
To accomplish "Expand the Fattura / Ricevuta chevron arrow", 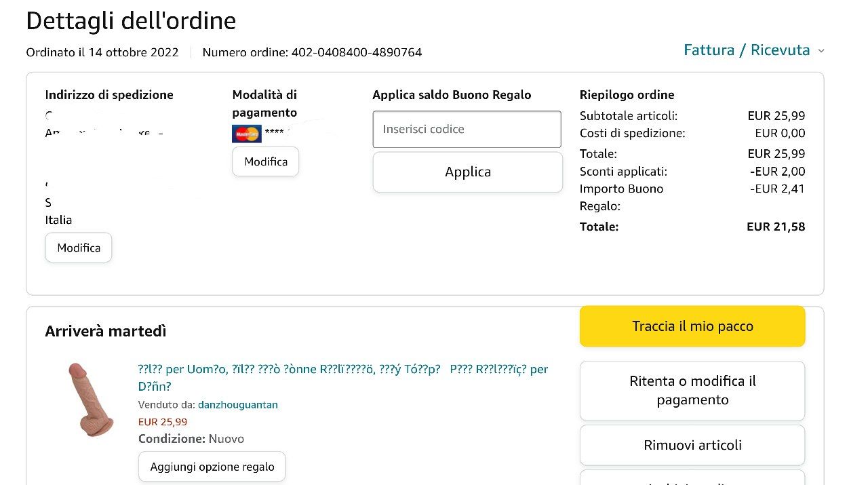I will click(x=821, y=51).
